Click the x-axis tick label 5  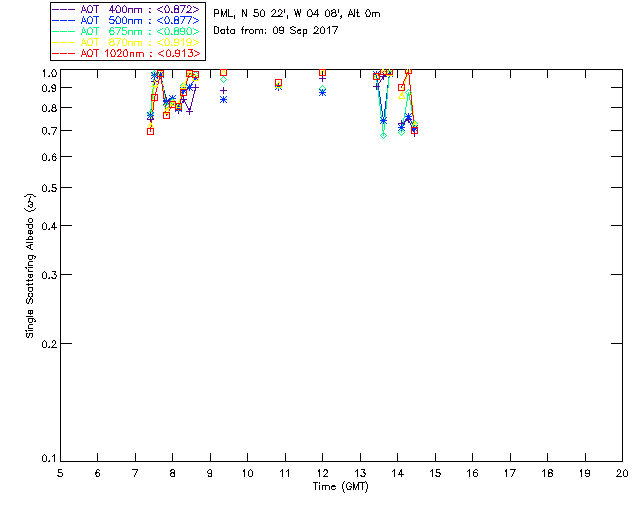pos(60,473)
